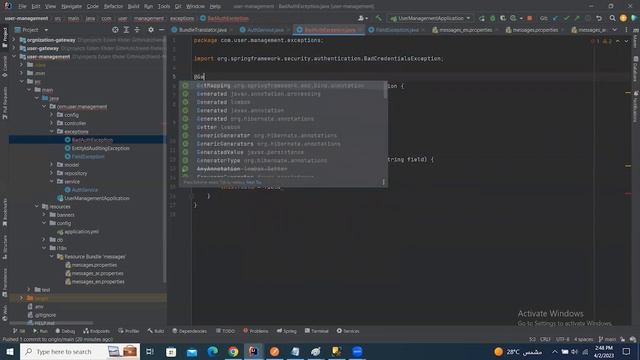This screenshot has width=640, height=360.
Task: Hide the Project panel with minus icon
Action: click(x=162, y=30)
